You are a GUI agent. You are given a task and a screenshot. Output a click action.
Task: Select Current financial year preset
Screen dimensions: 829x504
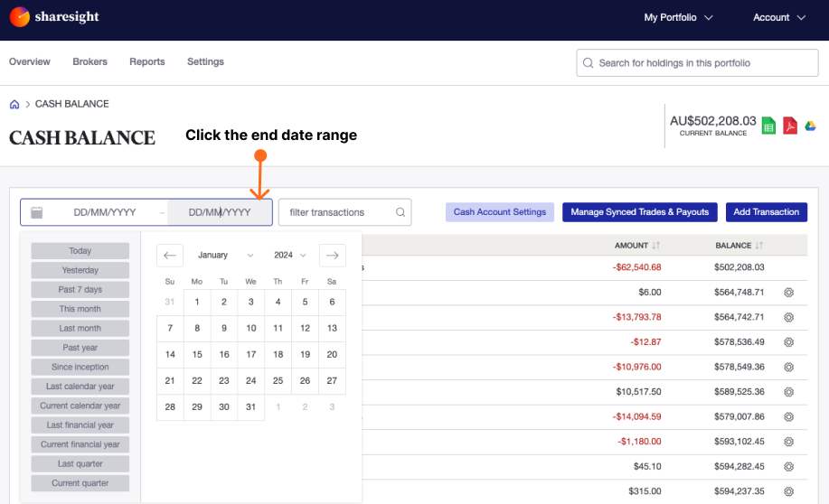click(80, 444)
